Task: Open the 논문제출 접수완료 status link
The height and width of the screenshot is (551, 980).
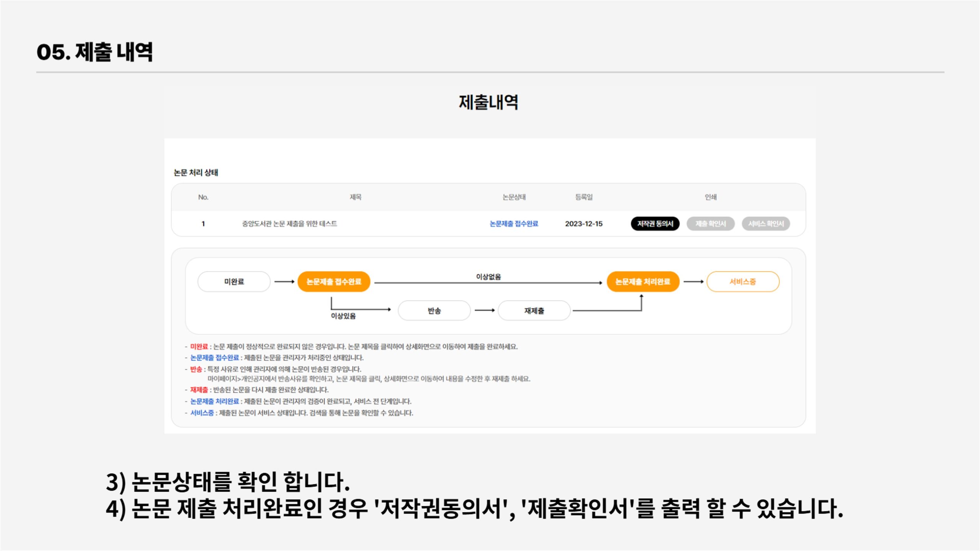Action: 514,224
